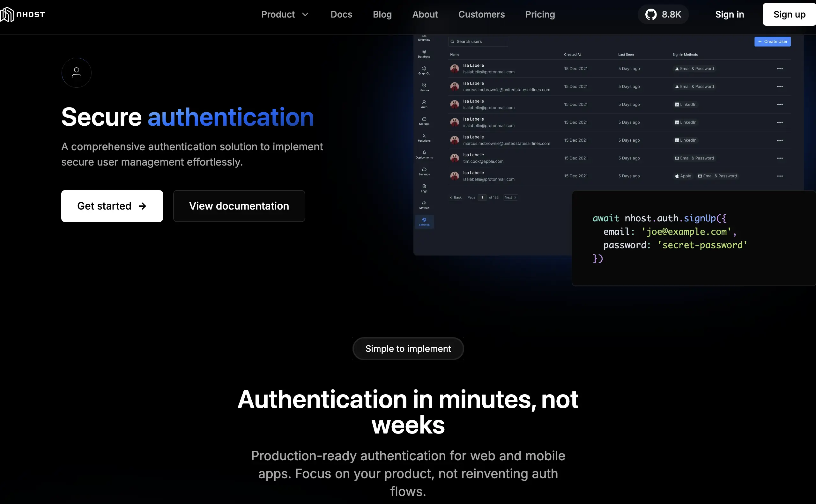Open the Storage sidebar item
The width and height of the screenshot is (816, 504).
[424, 121]
